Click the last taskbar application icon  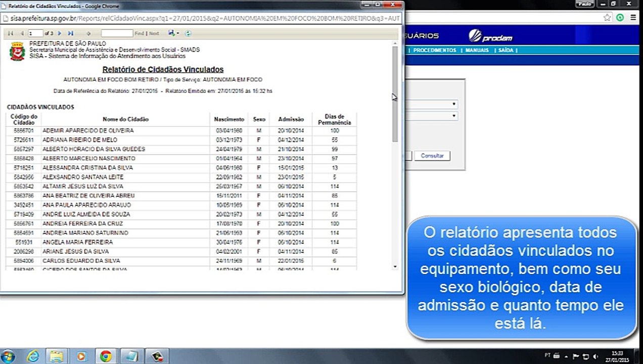[x=157, y=356]
